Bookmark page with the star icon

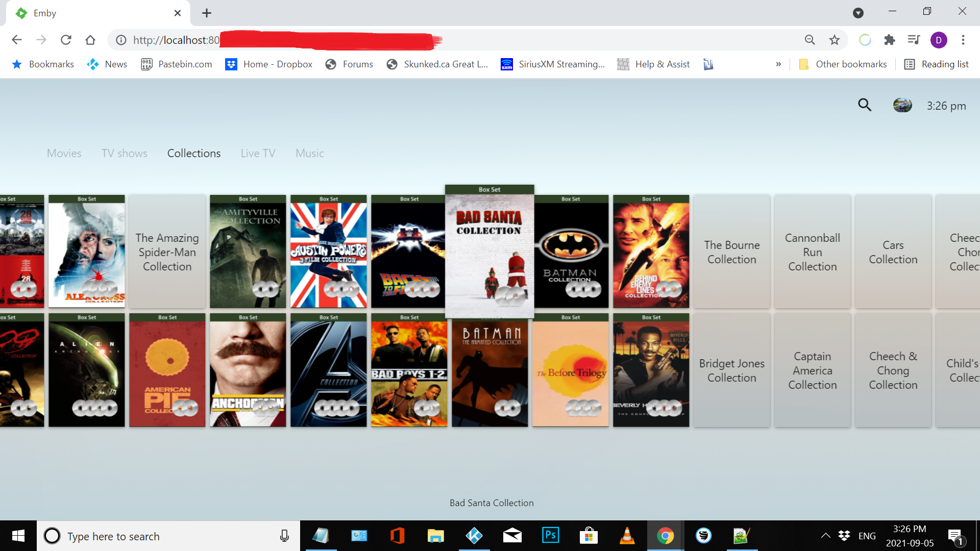[834, 40]
